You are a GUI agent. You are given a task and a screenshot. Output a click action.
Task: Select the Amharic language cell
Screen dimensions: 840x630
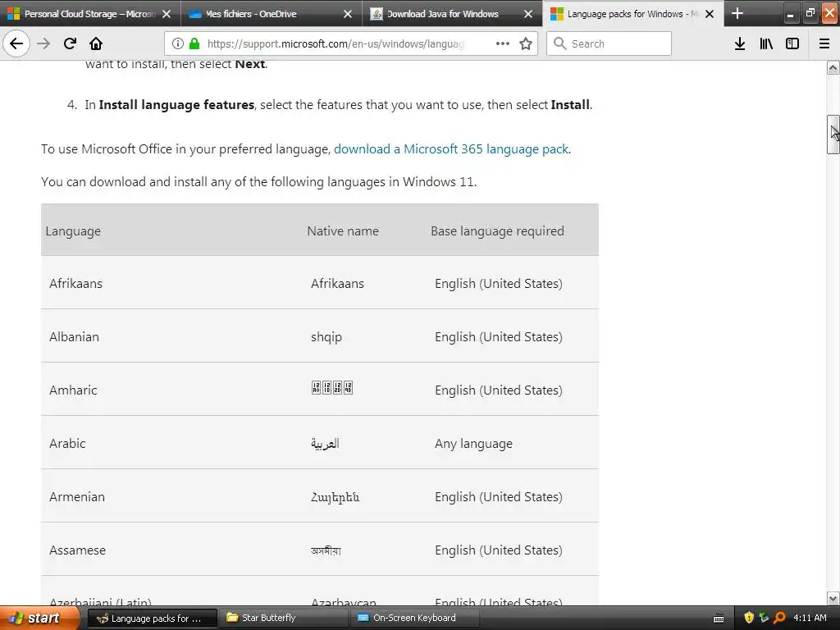pyautogui.click(x=73, y=390)
